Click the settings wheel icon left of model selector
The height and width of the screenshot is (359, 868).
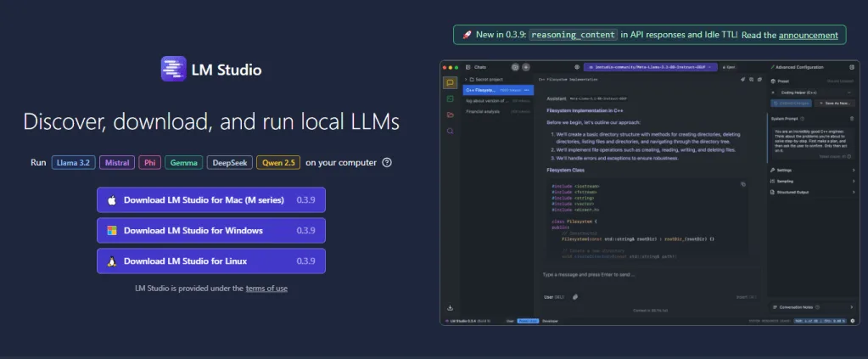(577, 67)
